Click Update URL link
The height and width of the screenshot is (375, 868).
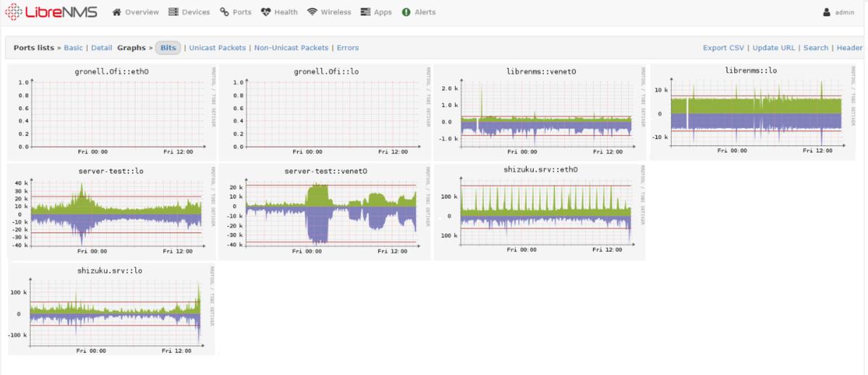[774, 48]
